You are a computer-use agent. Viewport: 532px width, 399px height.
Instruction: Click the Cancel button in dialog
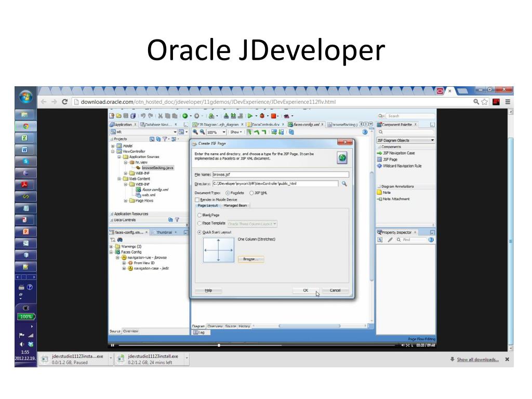coord(335,290)
